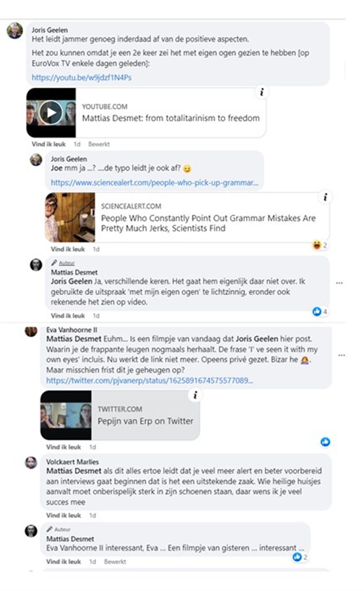This screenshot has width=364, height=591.
Task: Show edit history via Bewerkt on Joris's comment
Action: pyautogui.click(x=99, y=144)
